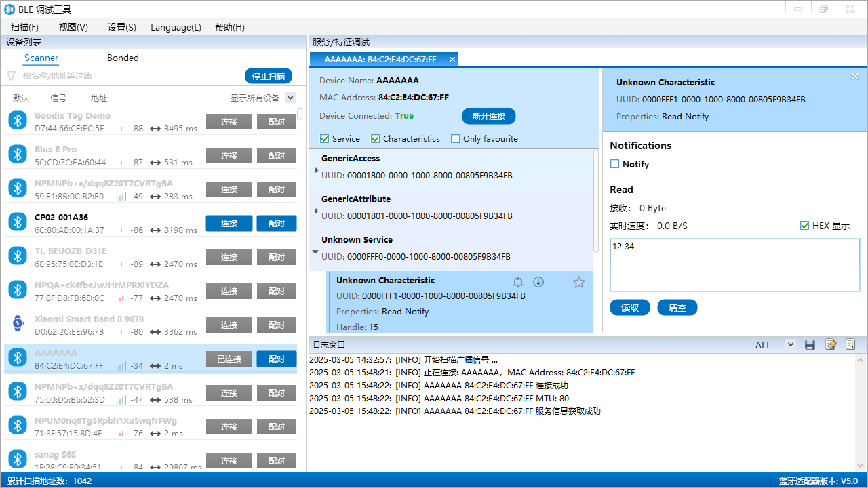Click the 断开连接 button
Viewport: 868px width, 488px height.
488,116
